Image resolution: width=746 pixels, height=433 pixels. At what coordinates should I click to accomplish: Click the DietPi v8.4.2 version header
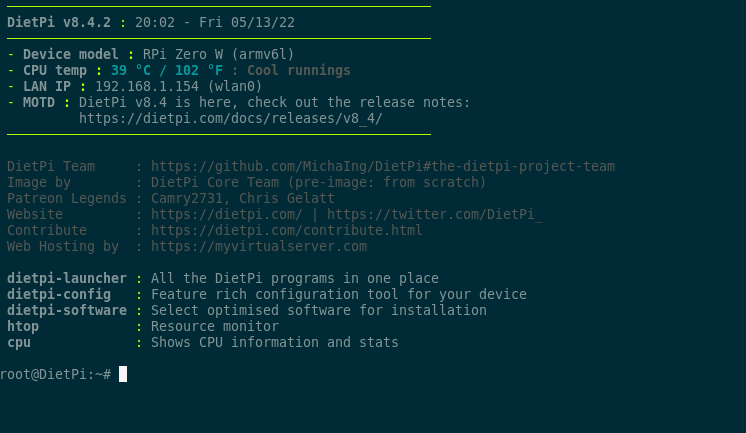[59, 22]
